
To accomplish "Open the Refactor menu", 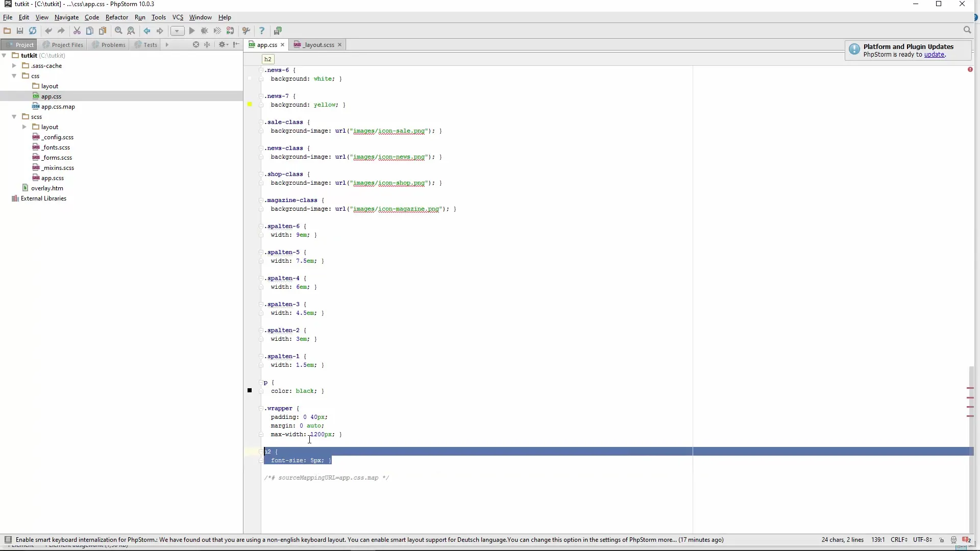I will [116, 17].
